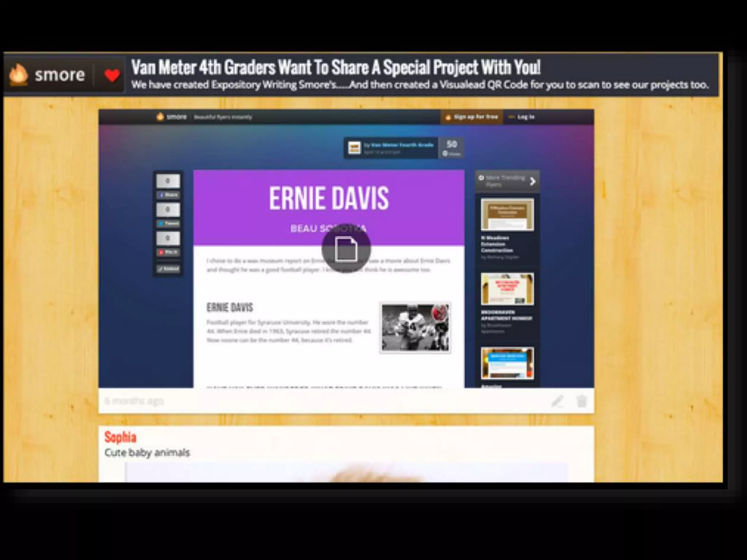This screenshot has height=560, width=747.
Task: Click the Twitter Tweet button
Action: click(168, 223)
